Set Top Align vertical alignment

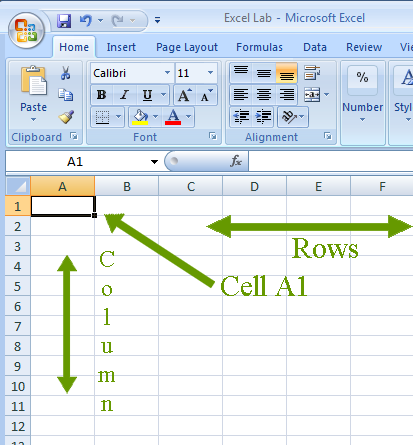pyautogui.click(x=241, y=73)
